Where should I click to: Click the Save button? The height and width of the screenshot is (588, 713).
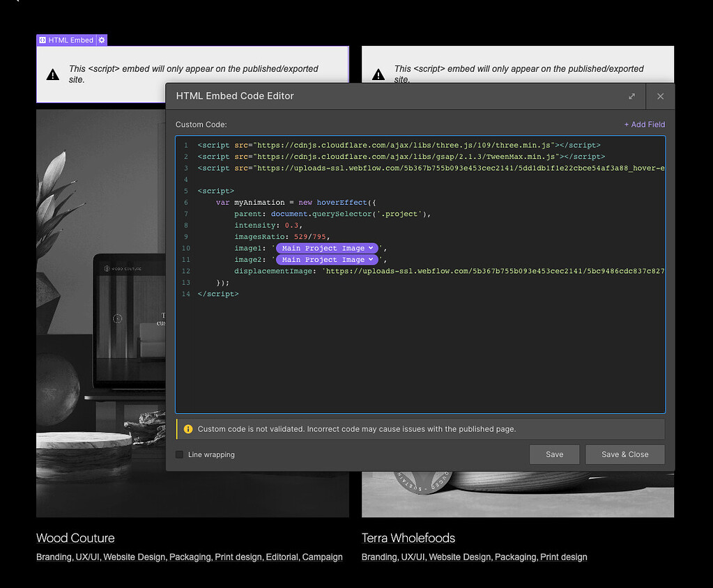click(x=554, y=454)
